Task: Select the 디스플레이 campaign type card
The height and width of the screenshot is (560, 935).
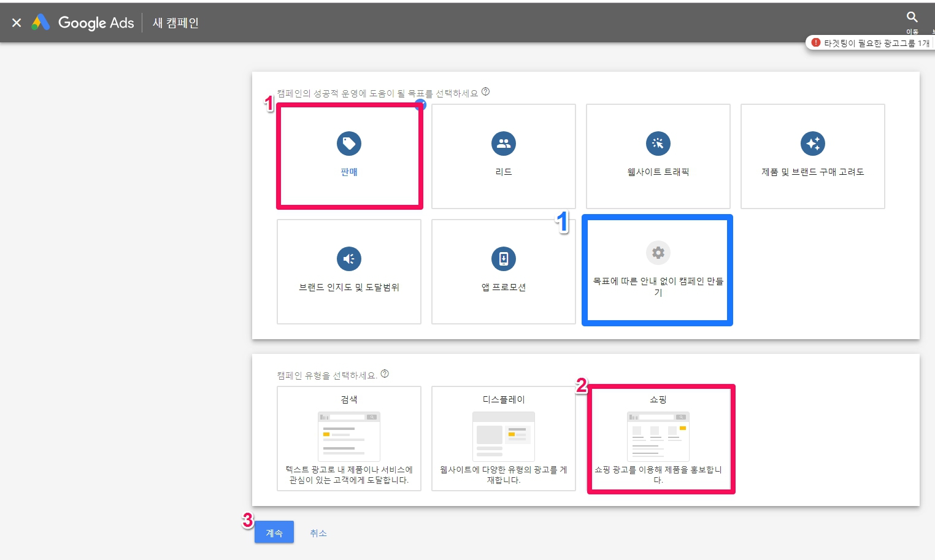Action: tap(504, 438)
